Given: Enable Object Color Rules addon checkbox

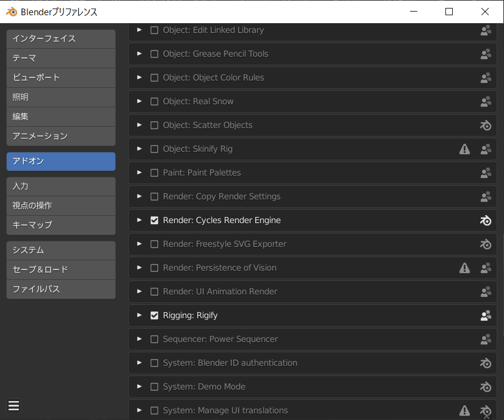Looking at the screenshot, I should [154, 77].
